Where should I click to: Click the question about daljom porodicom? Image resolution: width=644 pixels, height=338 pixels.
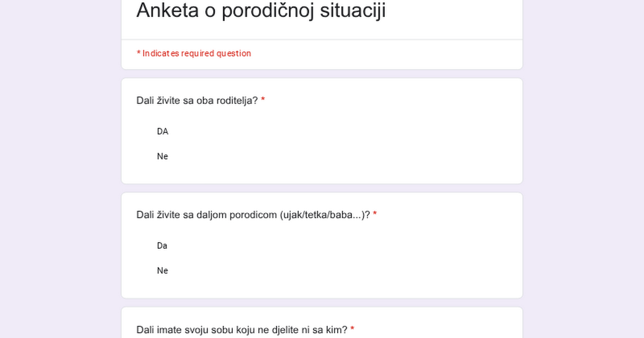click(x=253, y=215)
